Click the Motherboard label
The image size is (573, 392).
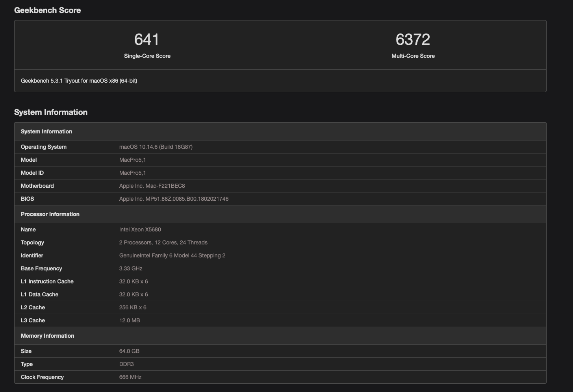37,186
